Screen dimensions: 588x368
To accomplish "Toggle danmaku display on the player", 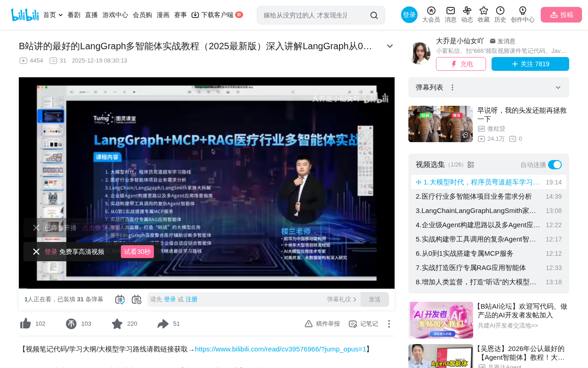I will click(x=120, y=299).
